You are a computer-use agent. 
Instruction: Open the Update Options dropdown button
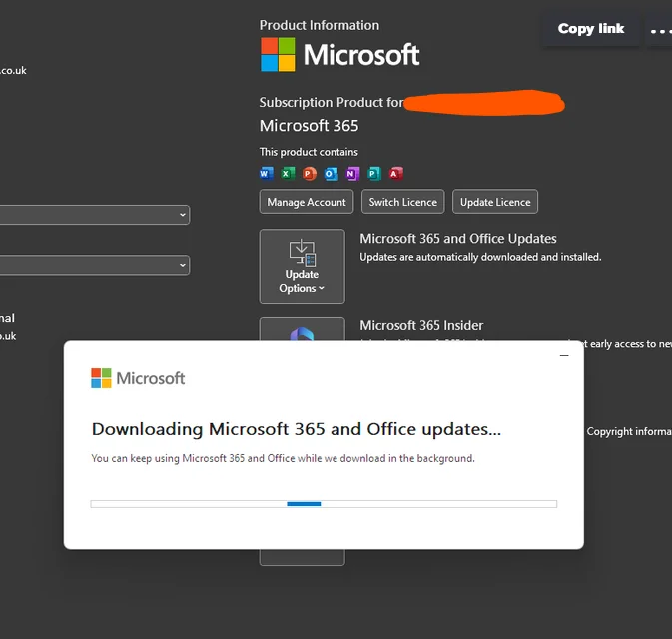click(303, 266)
